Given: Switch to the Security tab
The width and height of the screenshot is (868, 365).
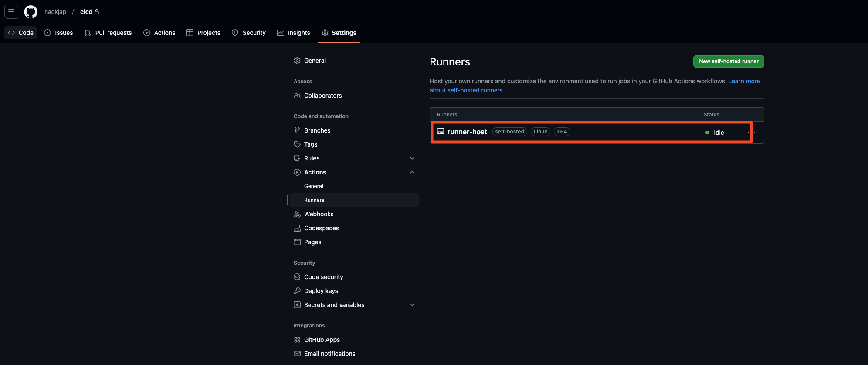Looking at the screenshot, I should click(249, 33).
